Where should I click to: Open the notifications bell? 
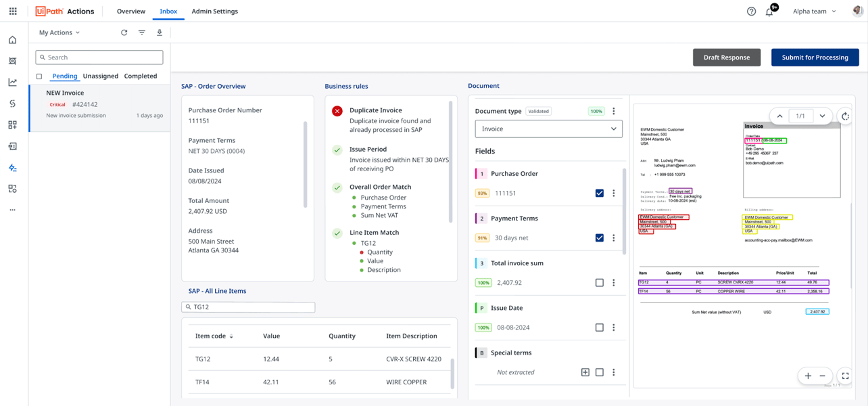pos(769,12)
